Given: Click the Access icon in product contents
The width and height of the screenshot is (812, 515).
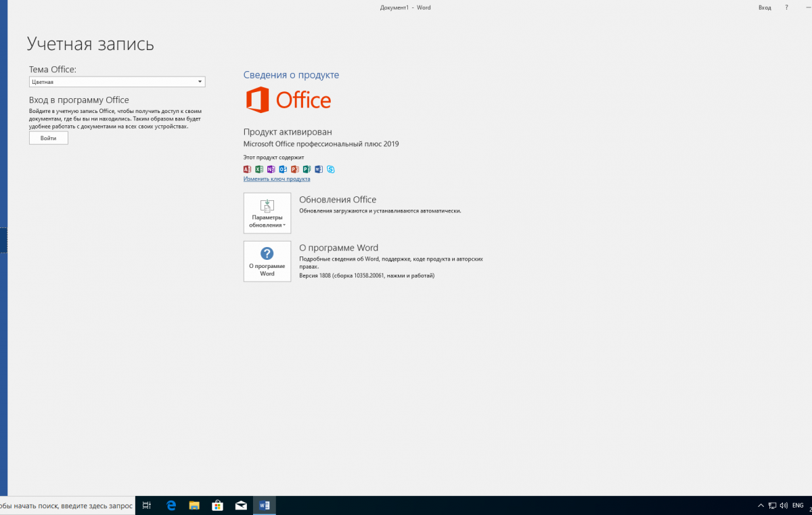Looking at the screenshot, I should [247, 169].
